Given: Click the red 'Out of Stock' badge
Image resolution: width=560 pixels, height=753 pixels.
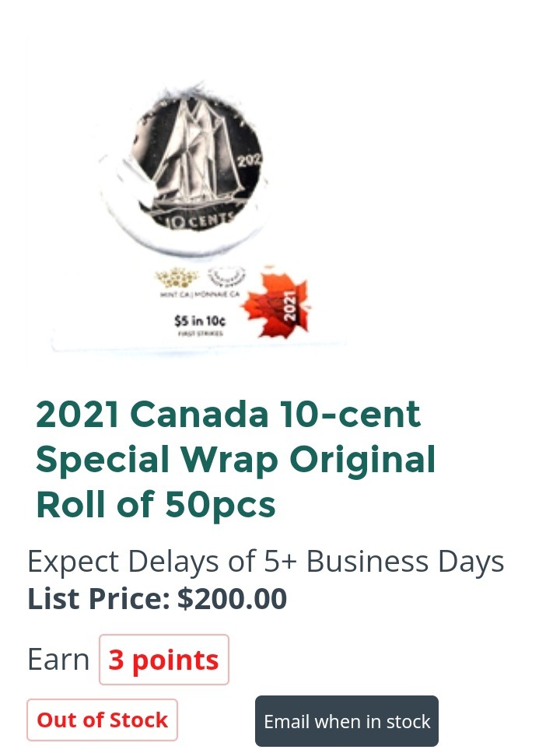Looking at the screenshot, I should tap(103, 720).
